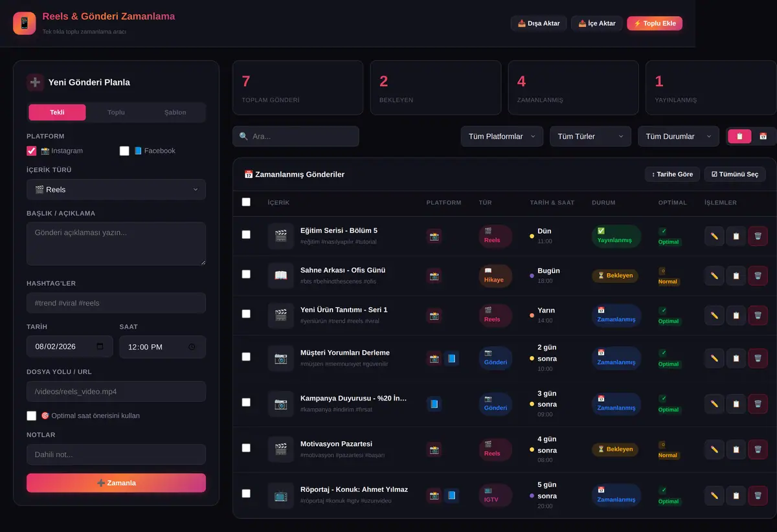Uncheck the Instagram platform checkbox

(32, 151)
